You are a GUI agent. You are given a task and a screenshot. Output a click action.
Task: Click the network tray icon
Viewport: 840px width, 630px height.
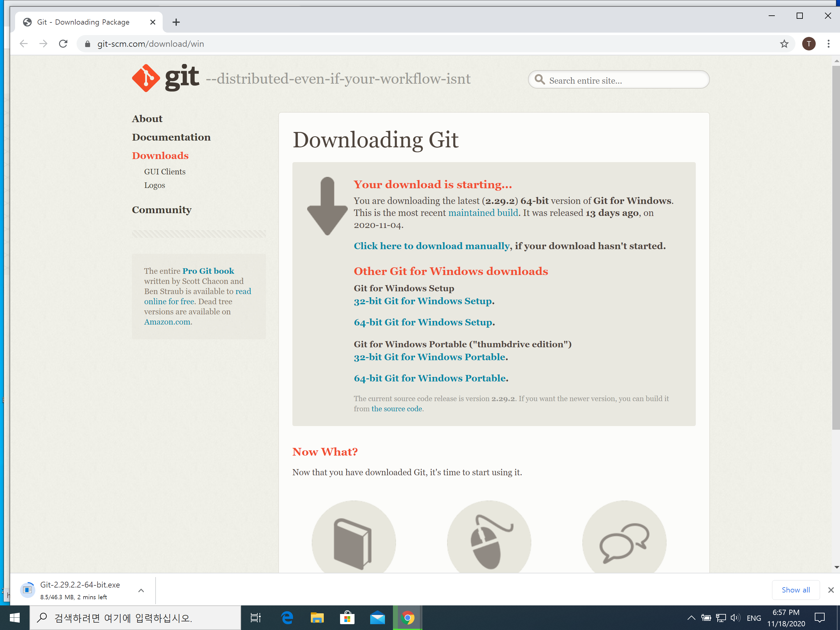[x=721, y=618]
